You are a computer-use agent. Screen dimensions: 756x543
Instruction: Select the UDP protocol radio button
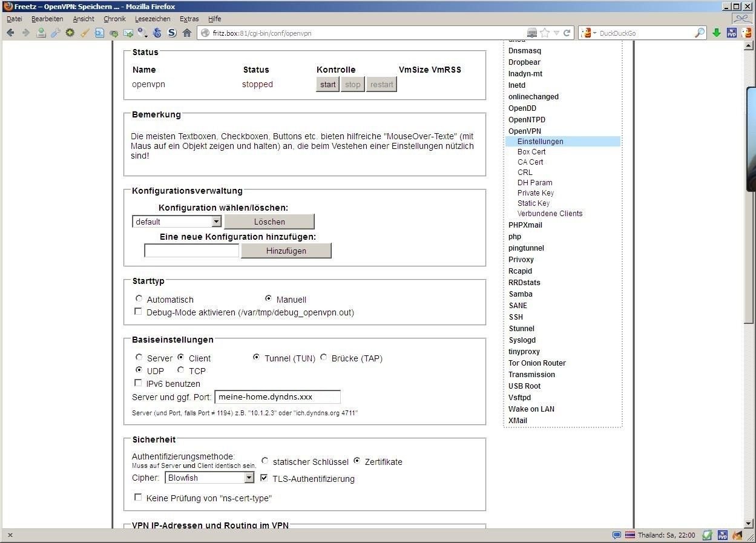139,370
